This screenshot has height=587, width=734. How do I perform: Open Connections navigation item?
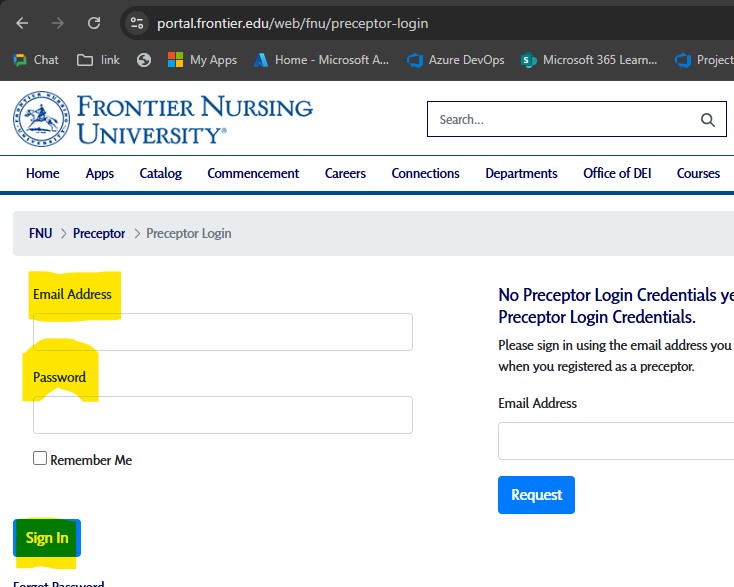[x=426, y=173]
